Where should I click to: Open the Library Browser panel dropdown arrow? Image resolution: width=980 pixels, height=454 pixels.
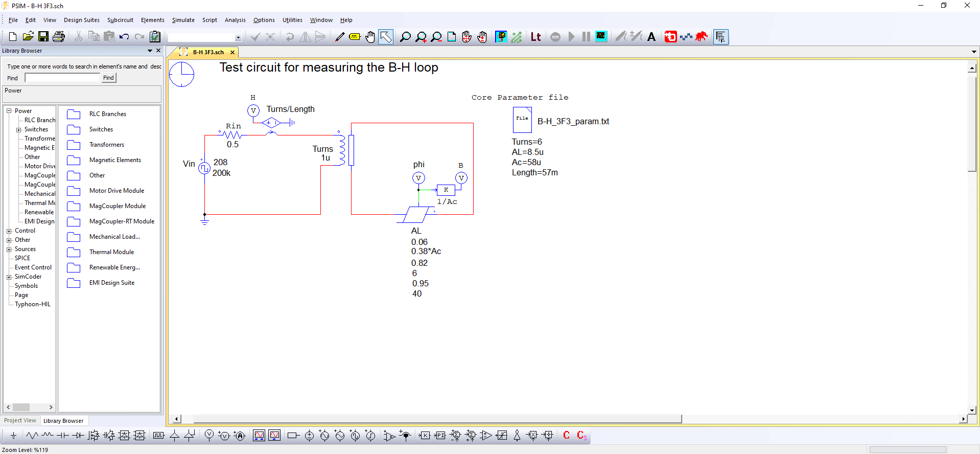click(x=150, y=51)
